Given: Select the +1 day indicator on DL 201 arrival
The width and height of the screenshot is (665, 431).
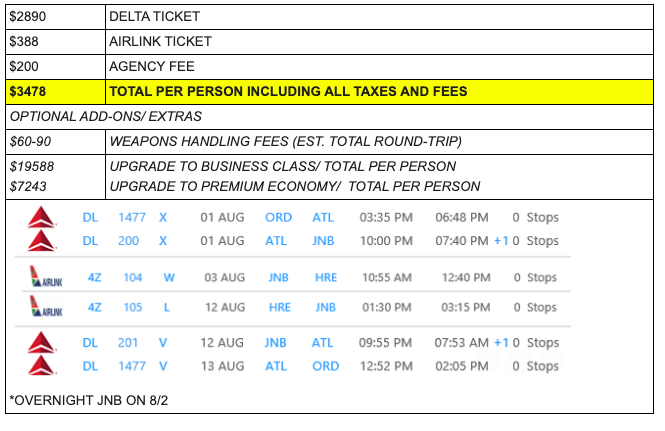Looking at the screenshot, I should point(501,342).
